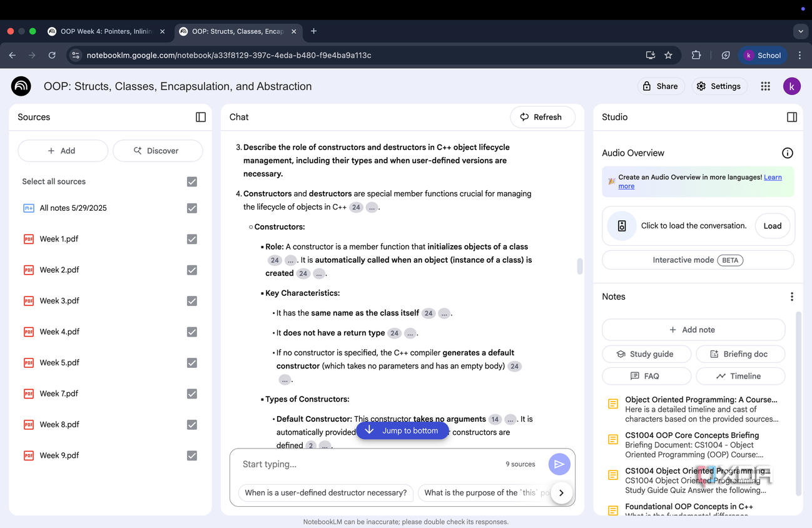This screenshot has height=528, width=812.
Task: Load the Audio Overview conversation
Action: click(773, 226)
